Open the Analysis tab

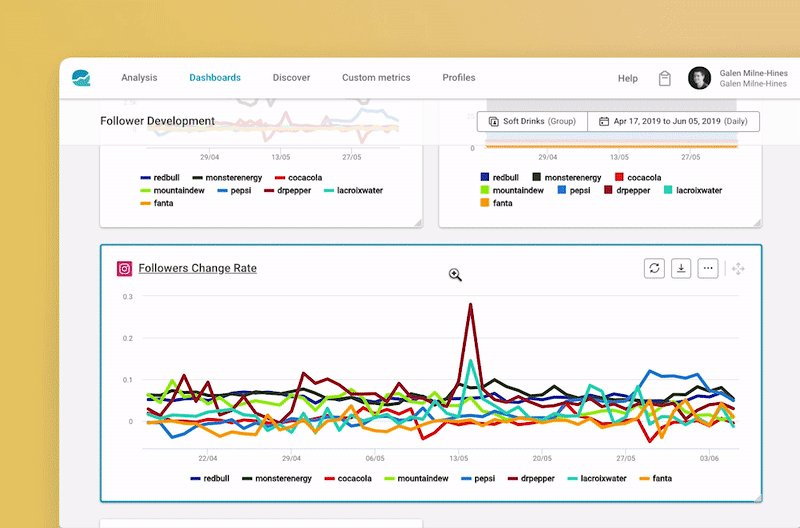point(139,78)
